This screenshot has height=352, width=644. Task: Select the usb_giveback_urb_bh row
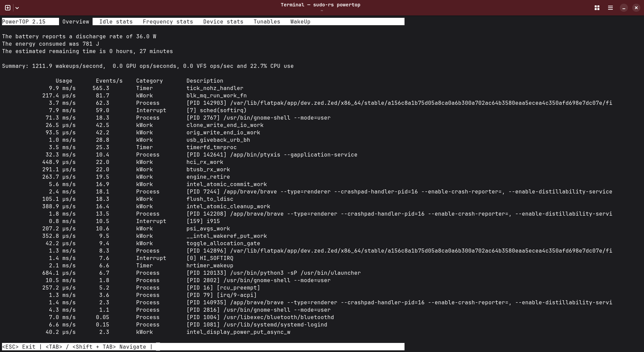pyautogui.click(x=150, y=140)
